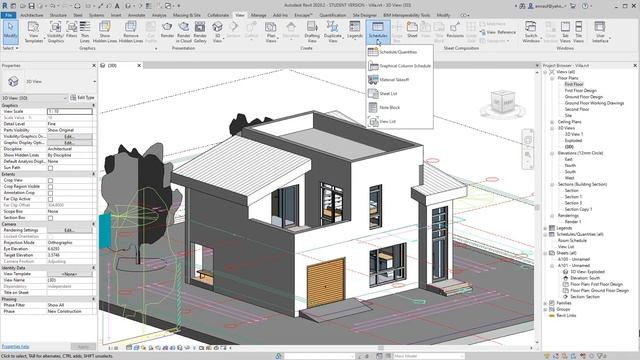
Task: Open the Plan Views tool
Action: pyautogui.click(x=271, y=32)
